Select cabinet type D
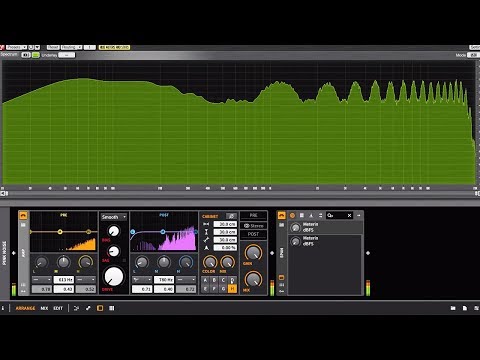Screen dimensions: 480x360 tap(232, 280)
